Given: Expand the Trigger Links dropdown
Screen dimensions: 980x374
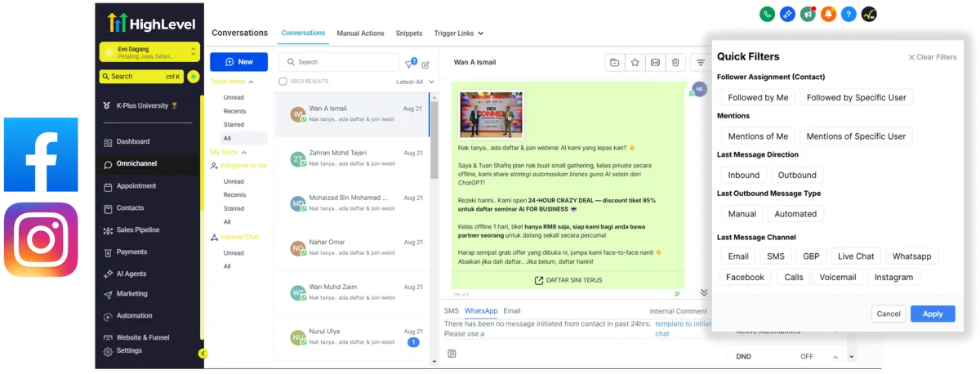Looking at the screenshot, I should coord(459,33).
